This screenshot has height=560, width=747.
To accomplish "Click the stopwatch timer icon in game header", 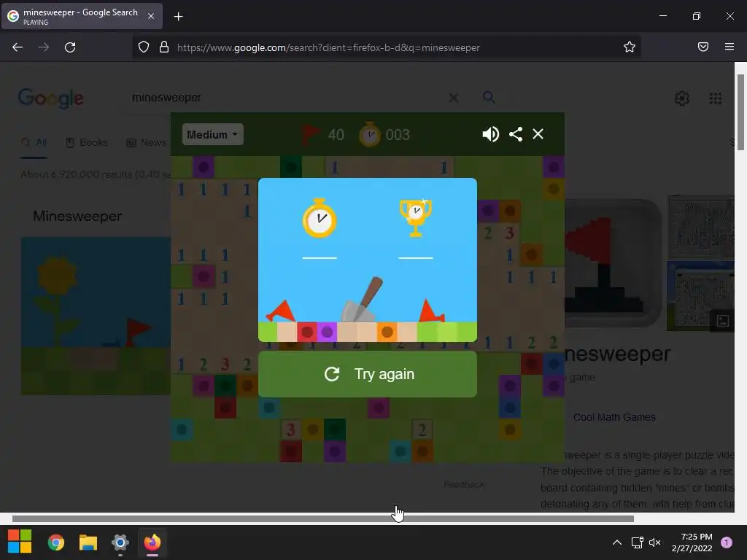I will 370,134.
